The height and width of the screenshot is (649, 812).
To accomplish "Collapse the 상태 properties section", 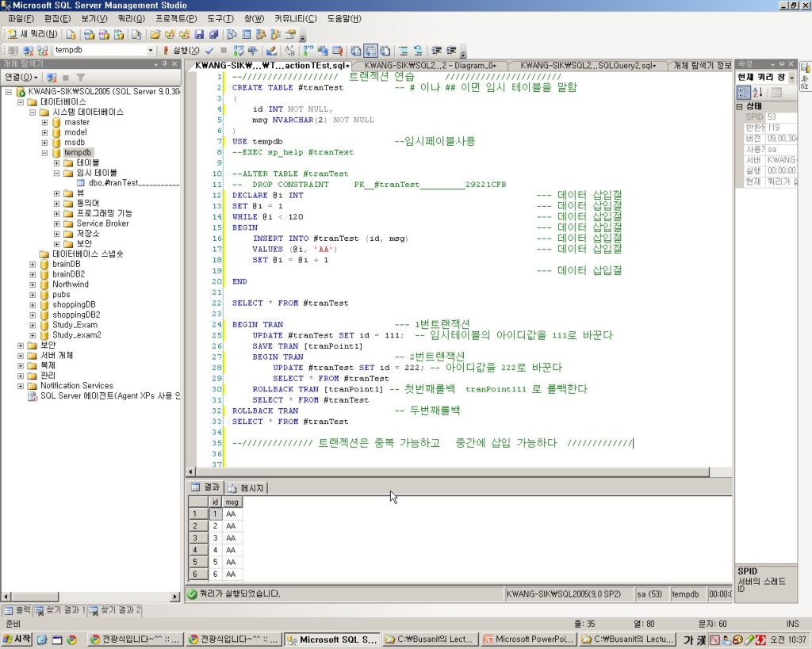I will point(740,106).
